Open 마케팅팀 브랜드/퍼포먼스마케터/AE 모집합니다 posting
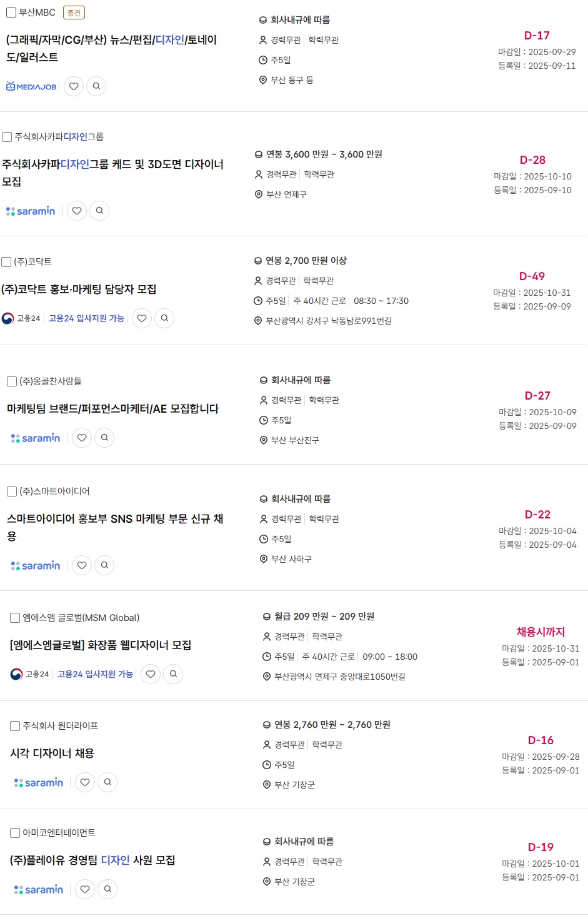The width and height of the screenshot is (588, 923). tap(112, 409)
